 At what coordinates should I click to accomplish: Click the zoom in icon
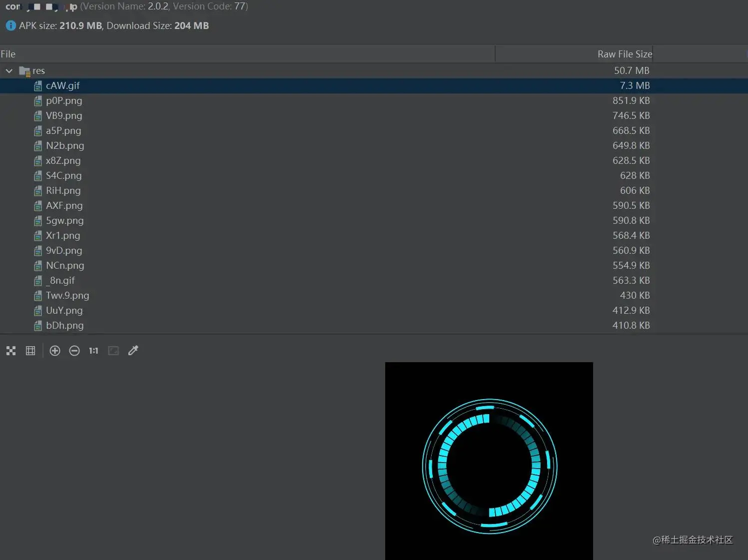55,351
